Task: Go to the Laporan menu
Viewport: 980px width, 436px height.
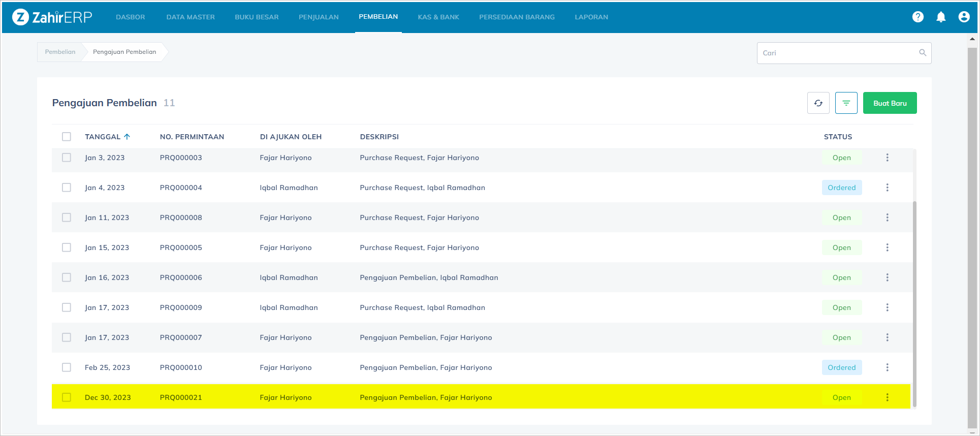Action: [591, 17]
